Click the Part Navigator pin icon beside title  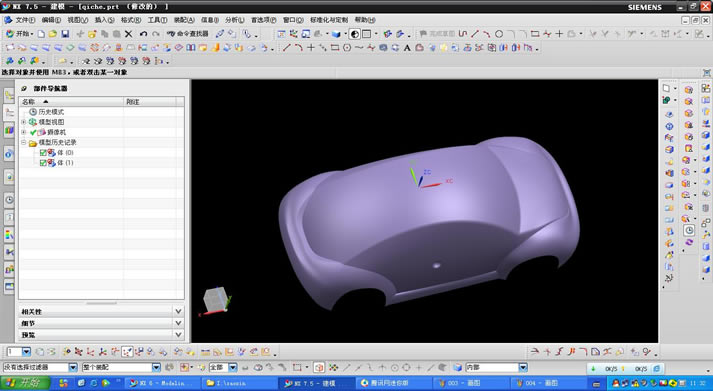click(x=25, y=89)
